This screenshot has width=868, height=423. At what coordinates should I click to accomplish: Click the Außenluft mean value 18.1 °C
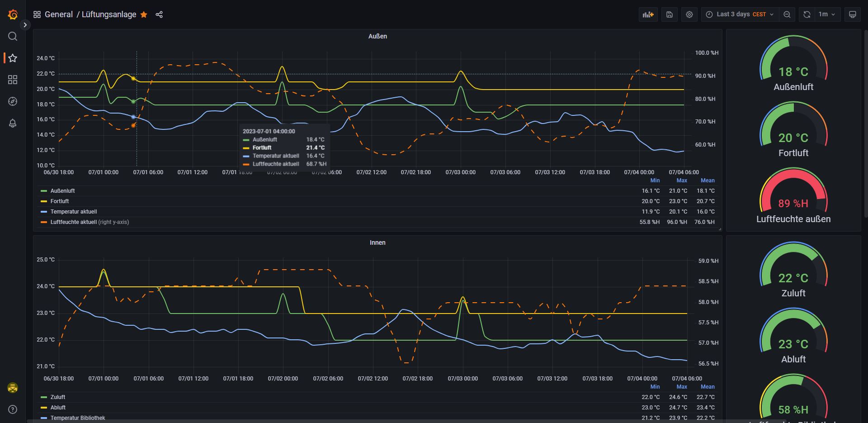pos(705,191)
